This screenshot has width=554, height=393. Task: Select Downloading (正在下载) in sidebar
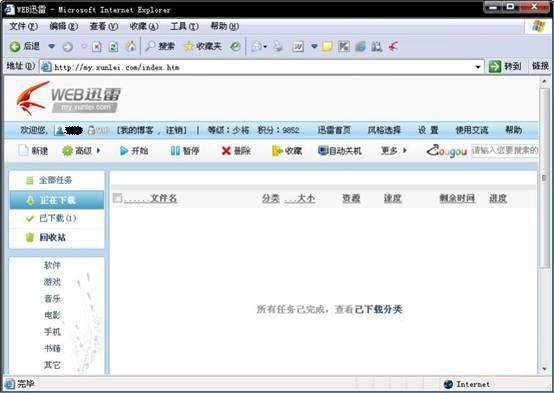[x=57, y=200]
